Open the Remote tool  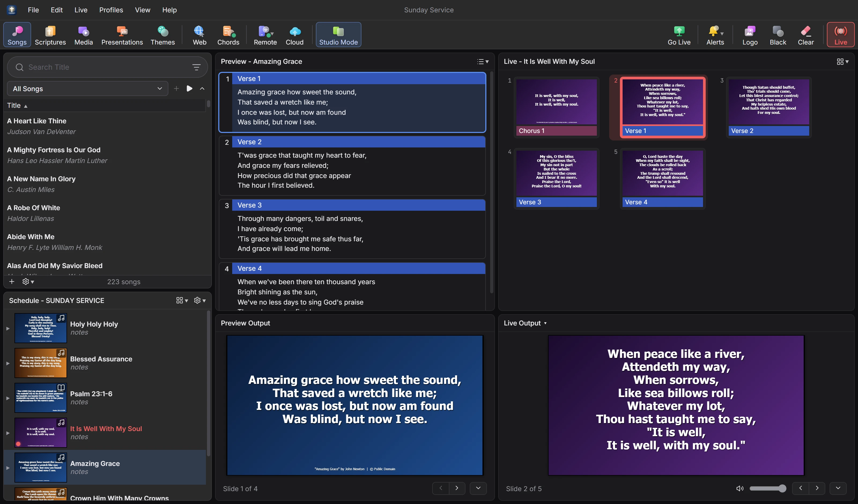point(265,35)
